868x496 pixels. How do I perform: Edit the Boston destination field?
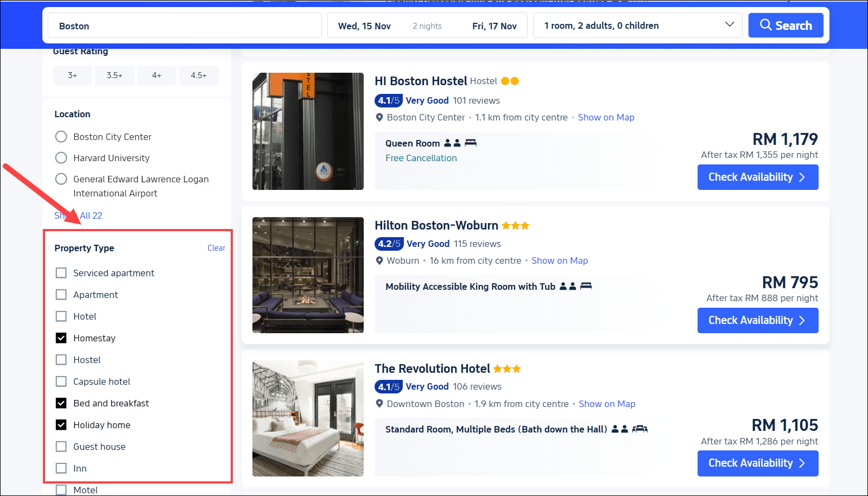(x=185, y=26)
